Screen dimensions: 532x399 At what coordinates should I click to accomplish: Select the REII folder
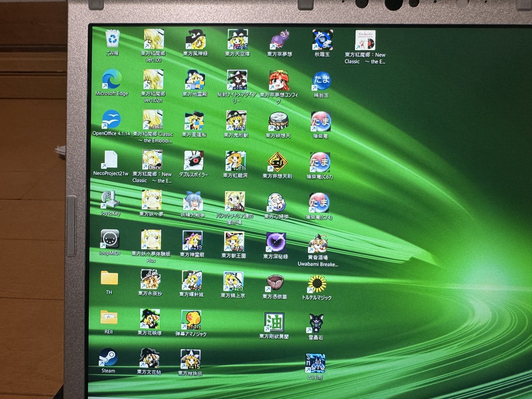[109, 317]
